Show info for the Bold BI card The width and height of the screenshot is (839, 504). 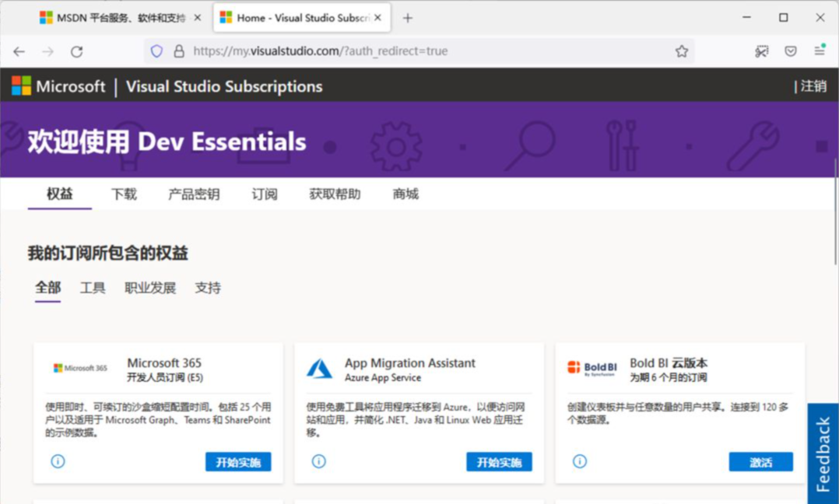point(580,461)
